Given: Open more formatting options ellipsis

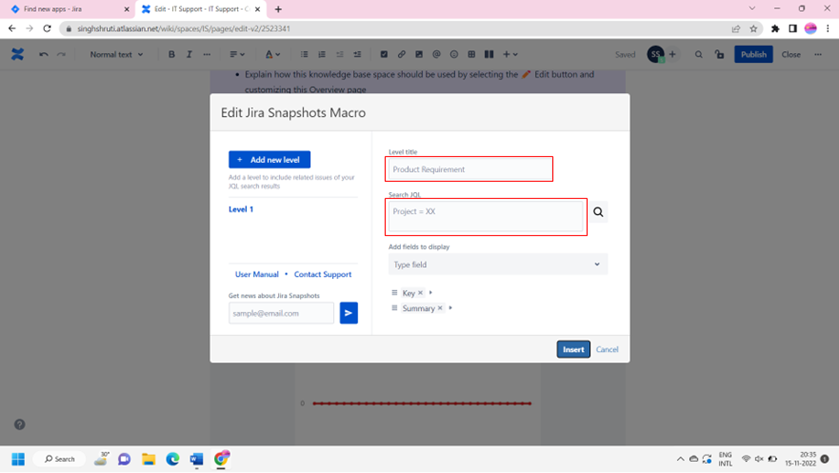Looking at the screenshot, I should [207, 54].
